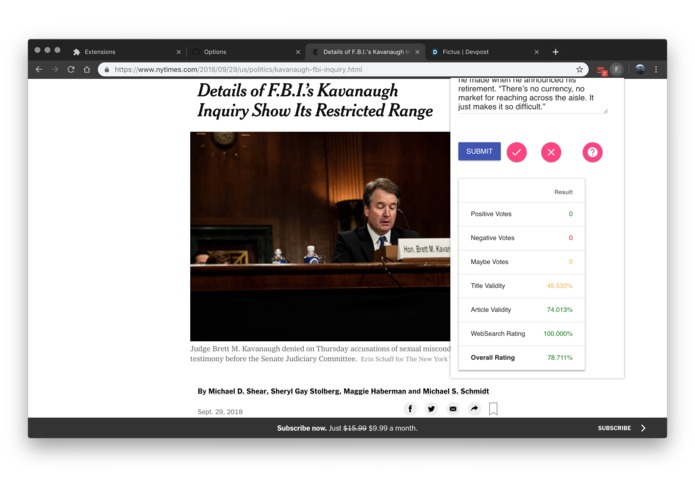Close the Fictus Devpost tab
The width and height of the screenshot is (695, 494).
[536, 52]
